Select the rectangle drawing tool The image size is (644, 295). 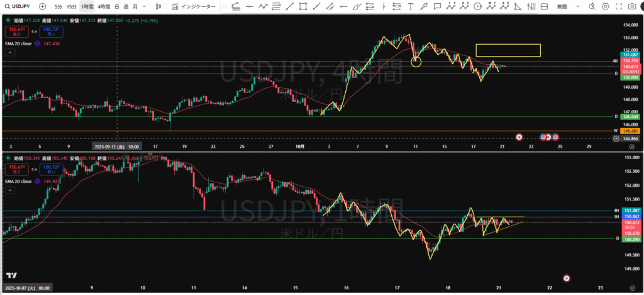304,6
